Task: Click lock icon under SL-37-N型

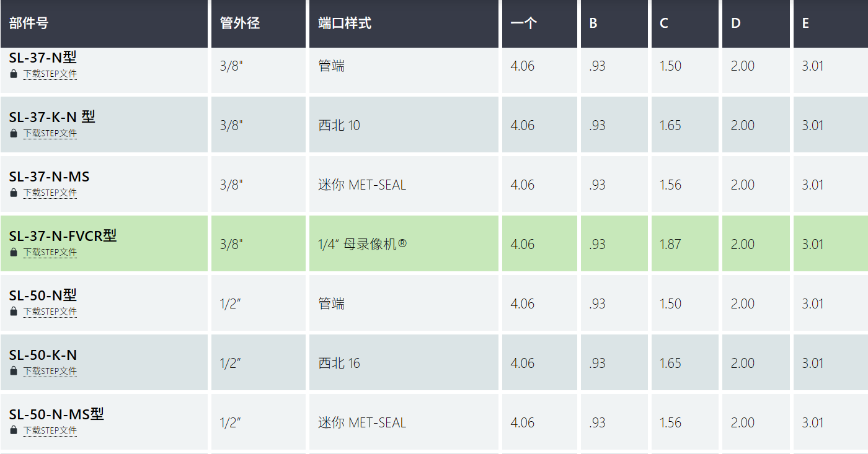Action: pos(14,74)
